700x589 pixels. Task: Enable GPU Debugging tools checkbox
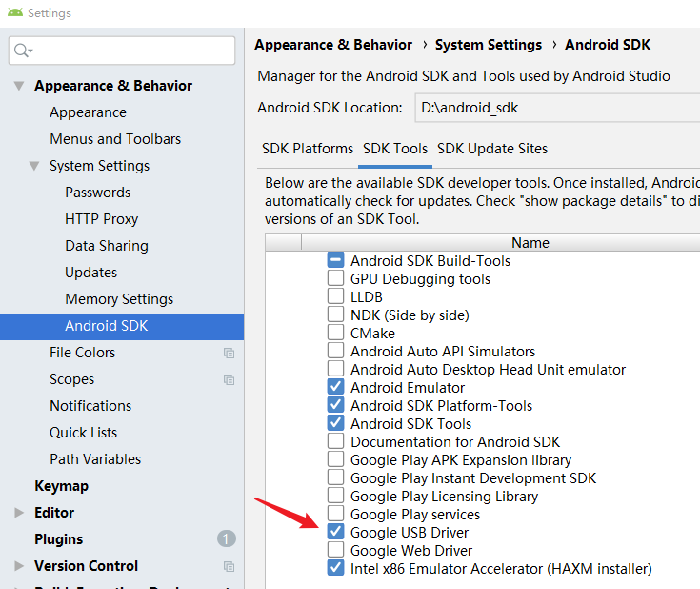(335, 278)
